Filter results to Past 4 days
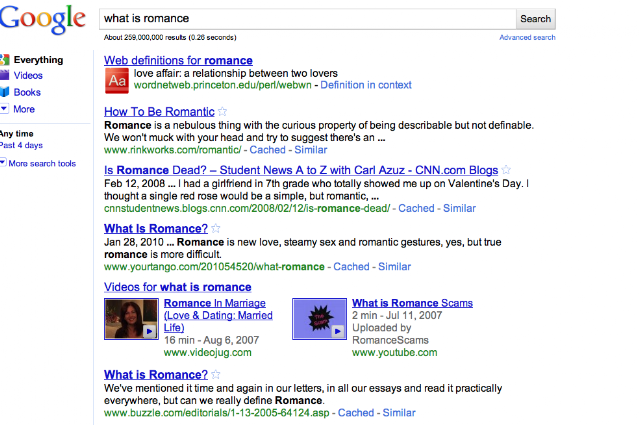Viewport: 640px width, 425px height. click(21, 146)
